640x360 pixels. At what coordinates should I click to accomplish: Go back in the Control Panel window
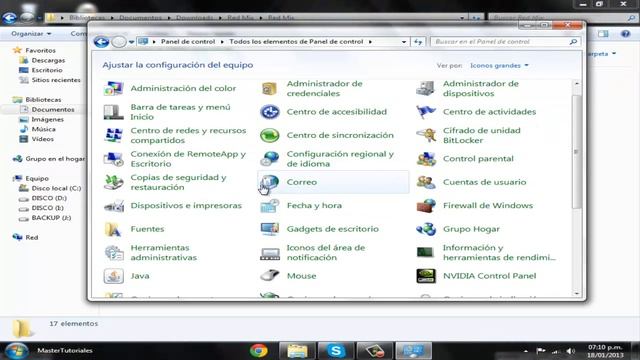tap(101, 42)
